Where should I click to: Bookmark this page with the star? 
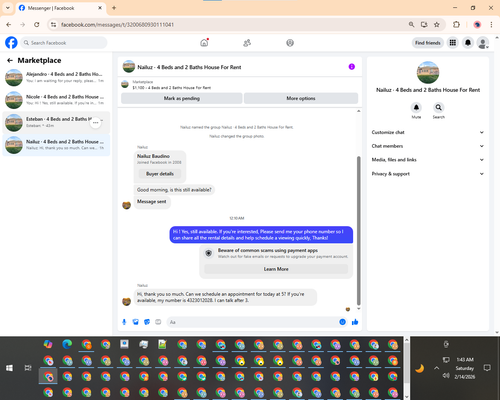click(437, 24)
